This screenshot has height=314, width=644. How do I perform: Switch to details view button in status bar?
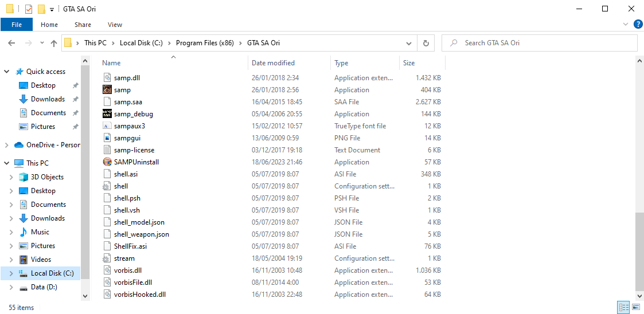624,308
